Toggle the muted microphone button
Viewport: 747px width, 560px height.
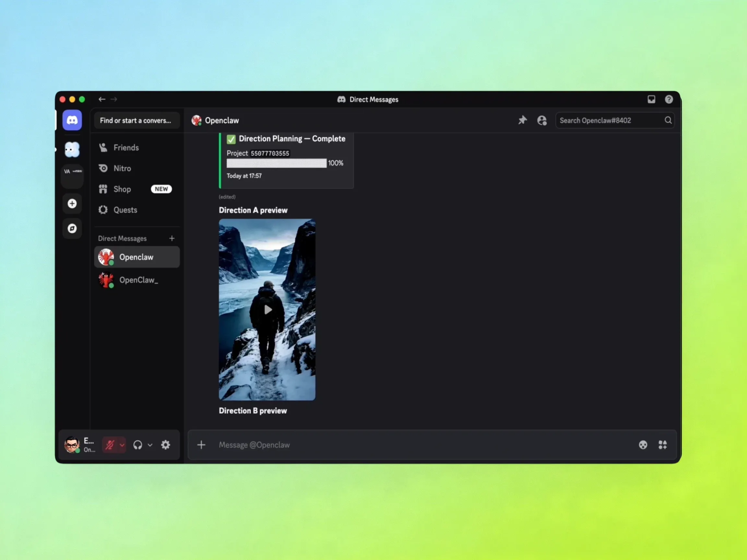110,445
